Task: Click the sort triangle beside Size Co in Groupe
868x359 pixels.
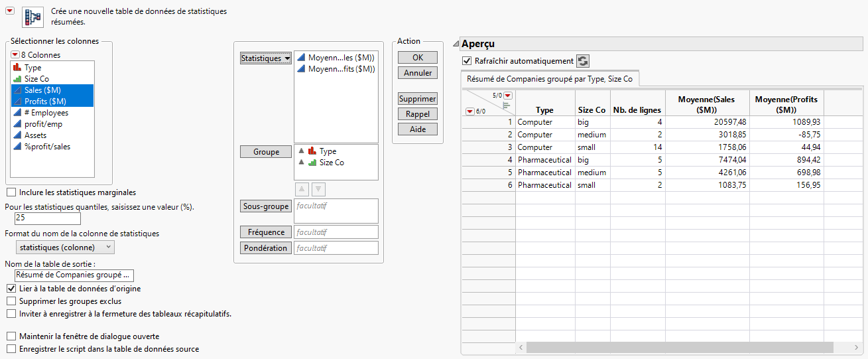Action: tap(301, 163)
